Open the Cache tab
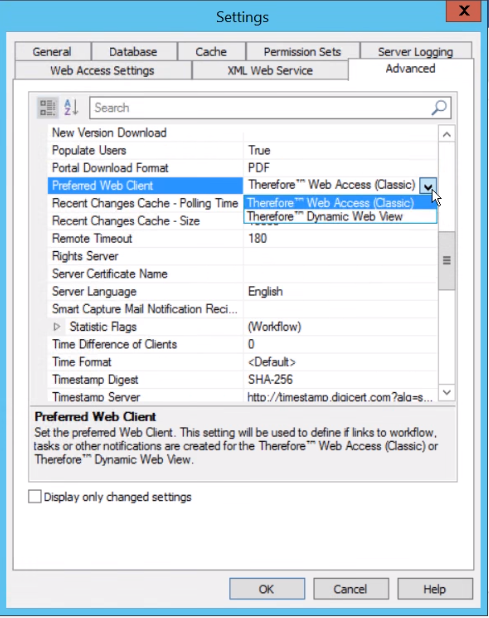Screen dimensions: 489x618 [x=211, y=52]
